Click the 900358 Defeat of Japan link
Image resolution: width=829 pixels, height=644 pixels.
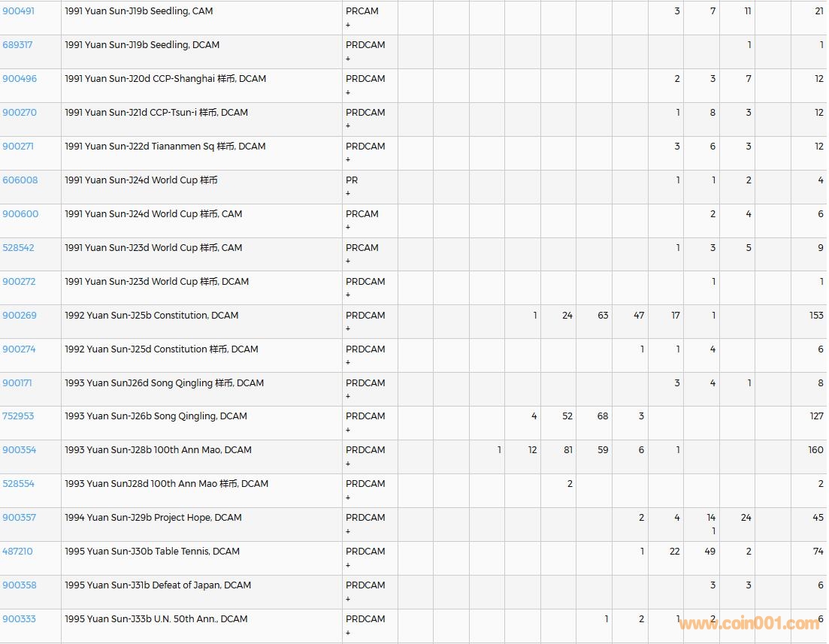[x=20, y=585]
